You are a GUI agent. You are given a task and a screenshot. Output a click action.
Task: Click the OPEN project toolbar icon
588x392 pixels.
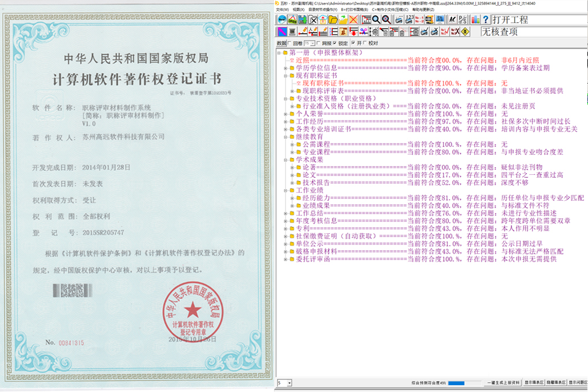click(292, 19)
